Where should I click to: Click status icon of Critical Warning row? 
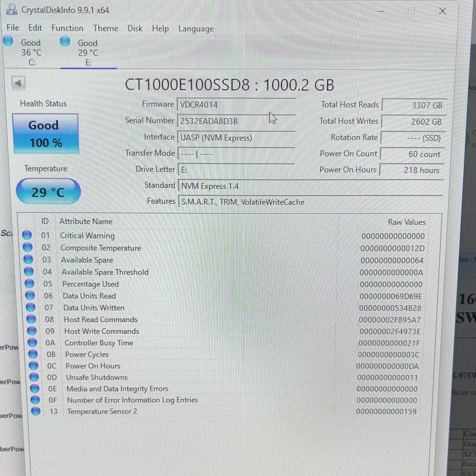coord(27,235)
